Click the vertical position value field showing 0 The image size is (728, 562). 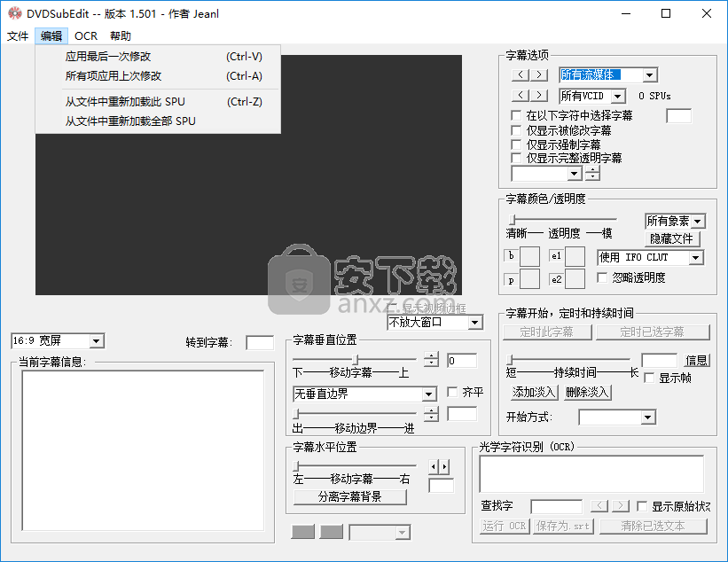click(x=461, y=361)
